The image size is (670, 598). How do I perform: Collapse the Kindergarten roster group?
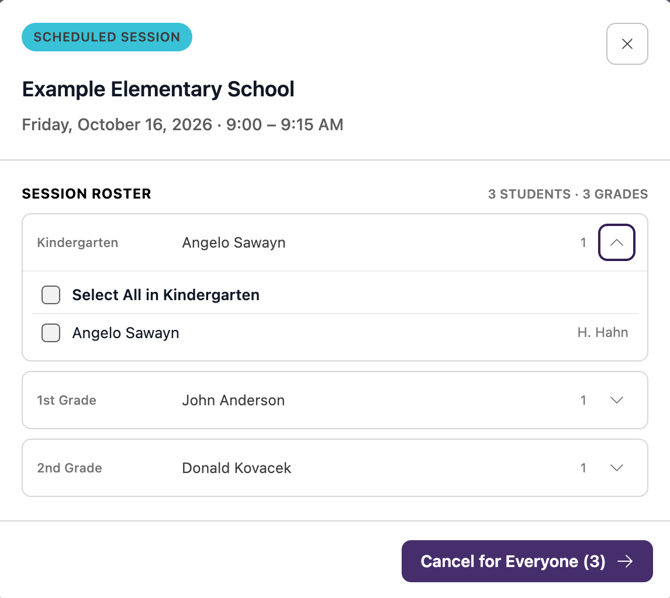[x=617, y=242]
